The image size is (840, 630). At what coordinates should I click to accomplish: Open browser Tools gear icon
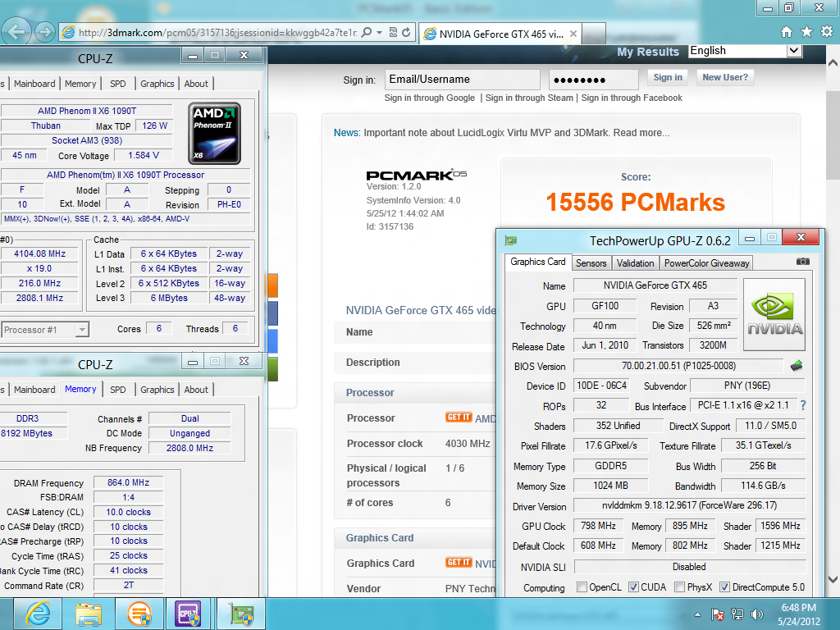click(827, 32)
